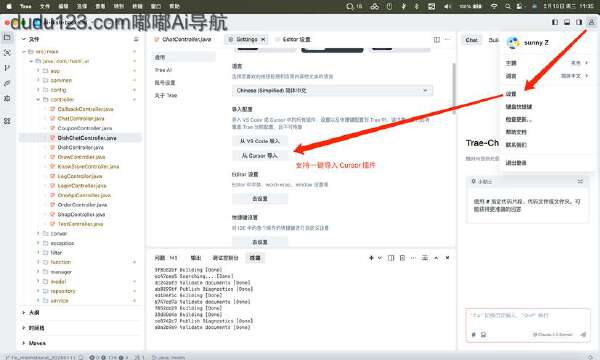Close the bottom terminal panel
The image size is (600, 360).
[447, 258]
